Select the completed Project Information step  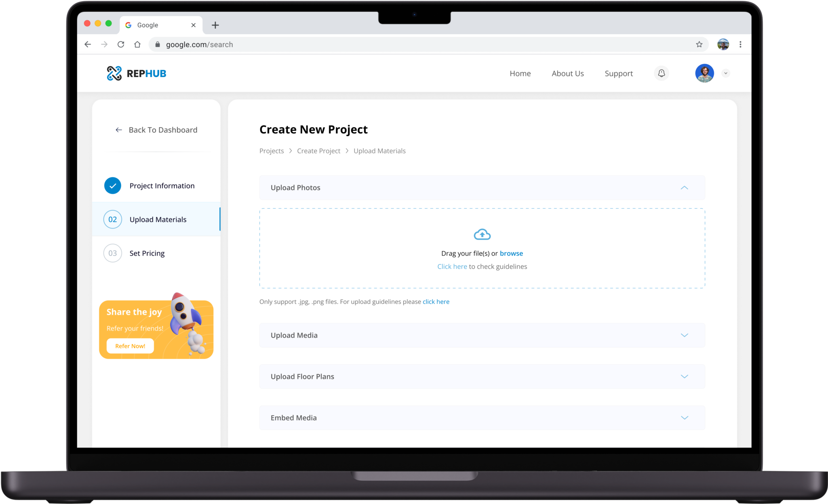161,186
